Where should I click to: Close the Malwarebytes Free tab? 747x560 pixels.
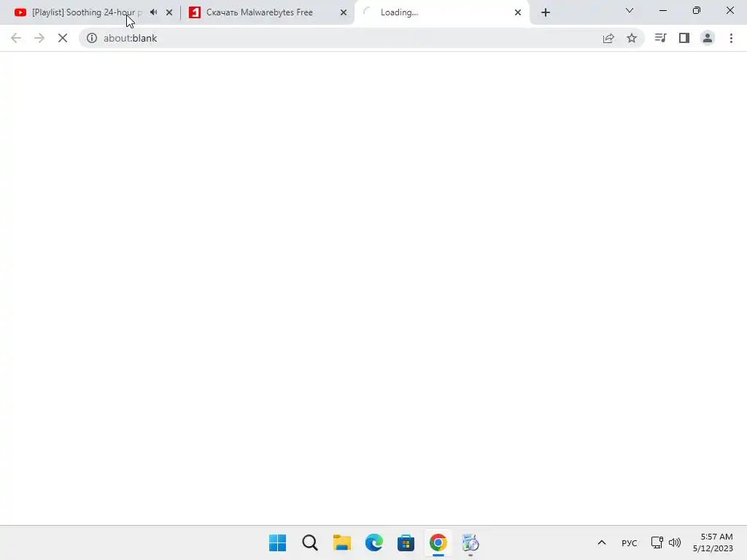tap(344, 12)
